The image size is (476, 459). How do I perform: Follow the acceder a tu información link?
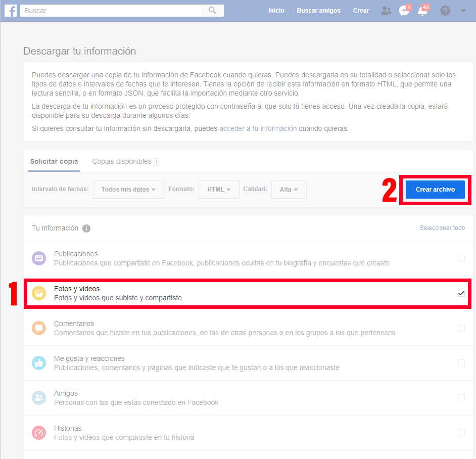point(258,128)
